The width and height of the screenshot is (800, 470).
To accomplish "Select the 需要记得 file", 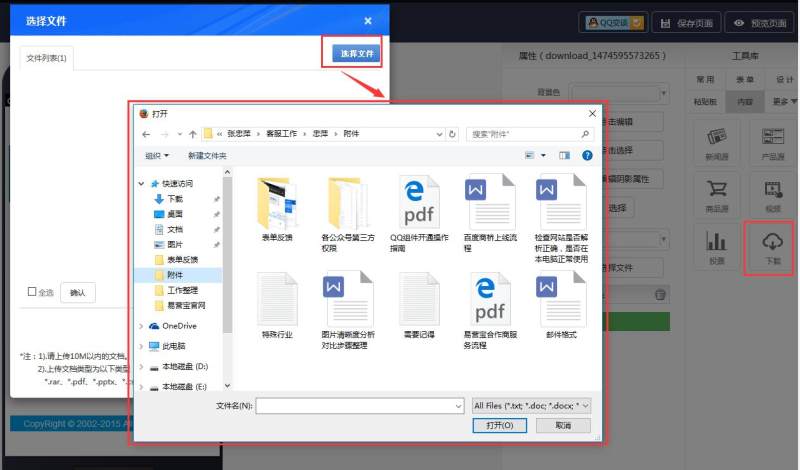I will click(x=419, y=300).
